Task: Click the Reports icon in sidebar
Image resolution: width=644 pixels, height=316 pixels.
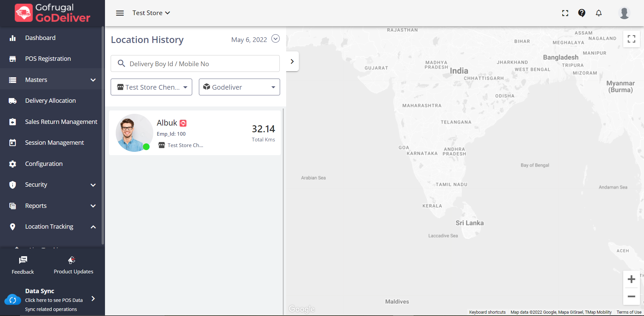Action: (13, 206)
